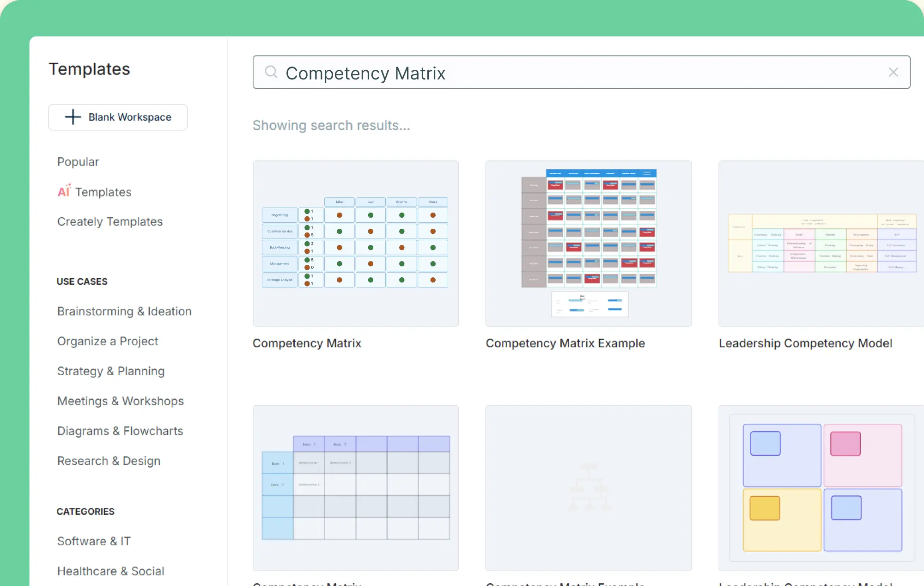Click the 'USE CASES' section heading

[82, 281]
